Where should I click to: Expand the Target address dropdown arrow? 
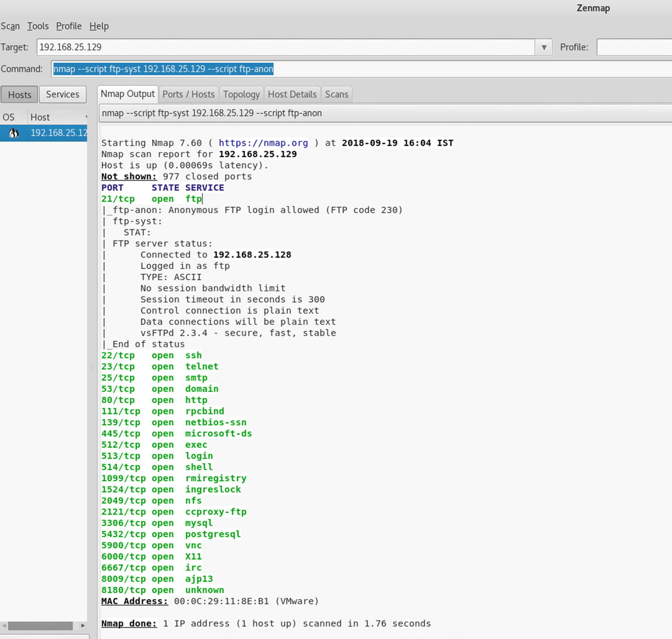coord(544,47)
